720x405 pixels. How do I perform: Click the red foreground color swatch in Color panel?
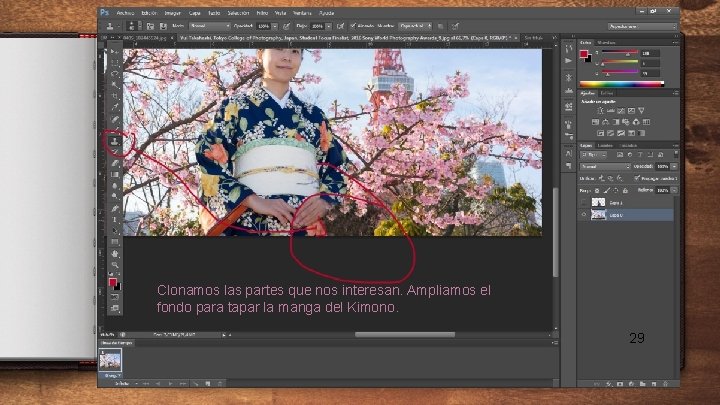tap(584, 54)
